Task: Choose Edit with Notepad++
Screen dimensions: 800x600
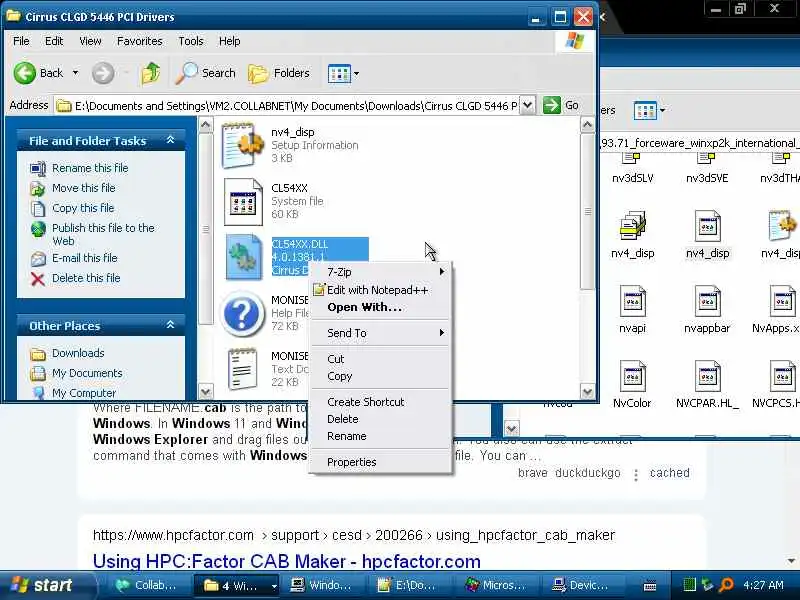Action: (381, 290)
